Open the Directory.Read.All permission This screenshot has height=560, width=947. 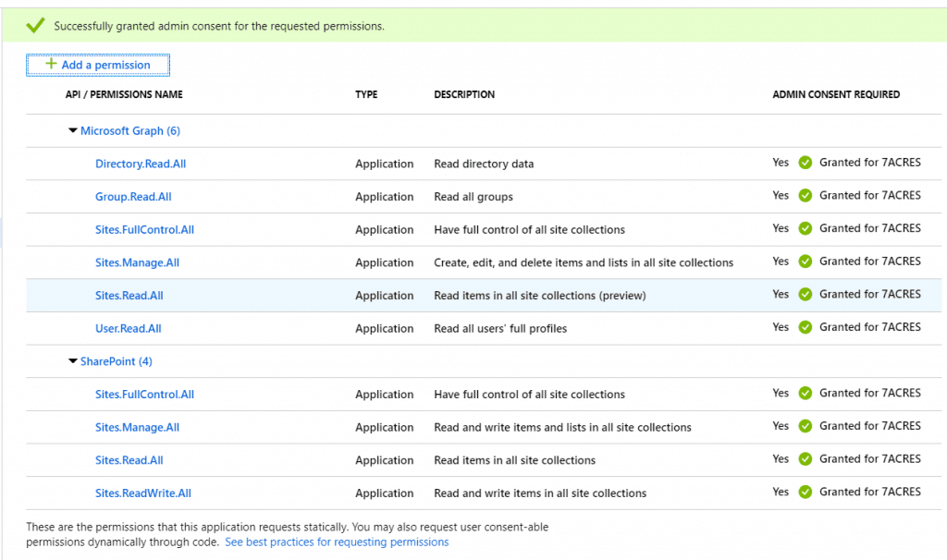pyautogui.click(x=141, y=164)
